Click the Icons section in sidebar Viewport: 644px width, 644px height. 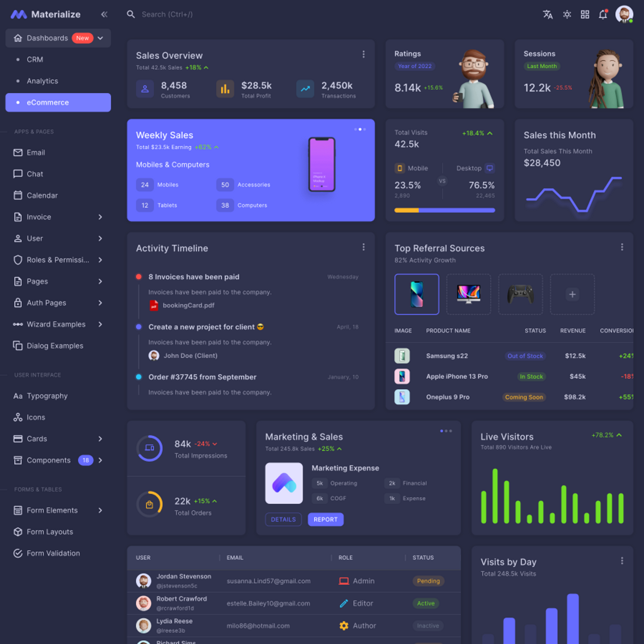point(35,417)
